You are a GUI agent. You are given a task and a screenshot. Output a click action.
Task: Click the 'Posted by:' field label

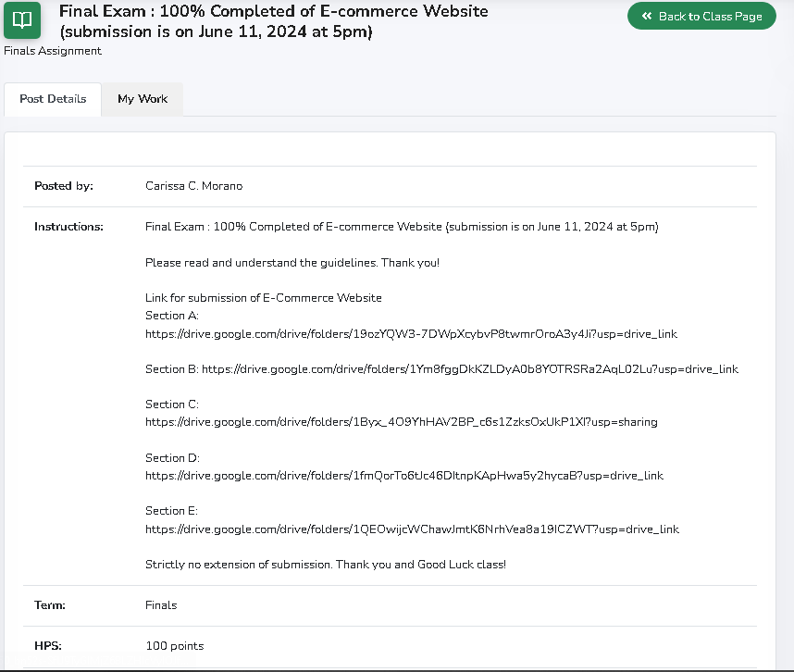coord(64,186)
